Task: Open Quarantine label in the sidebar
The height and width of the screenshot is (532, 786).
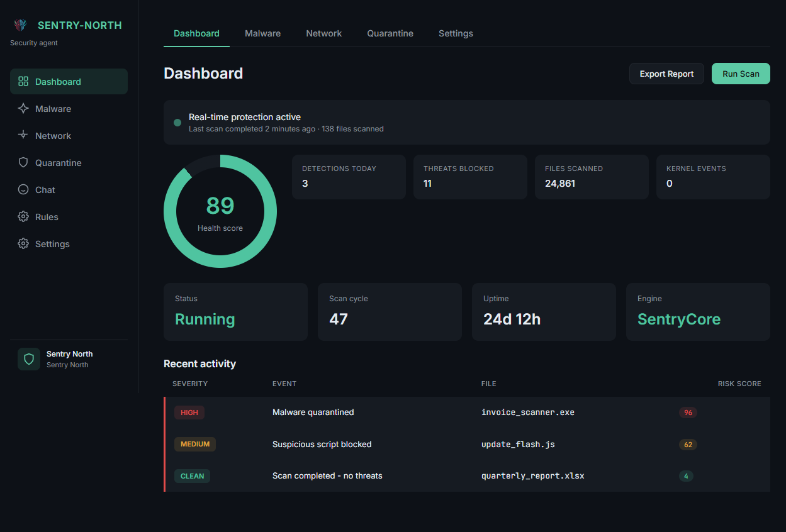Action: pos(59,163)
